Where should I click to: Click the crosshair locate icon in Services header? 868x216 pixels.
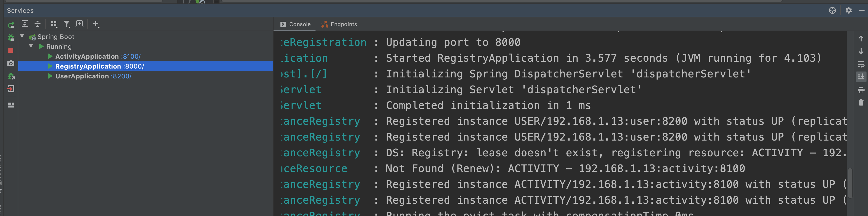832,10
